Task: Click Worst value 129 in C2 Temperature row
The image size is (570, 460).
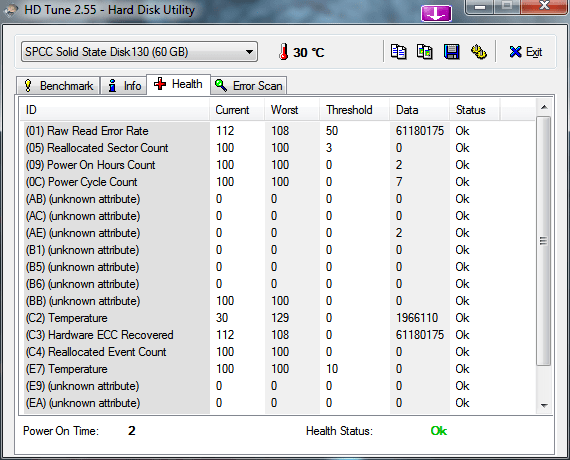Action: coord(280,318)
